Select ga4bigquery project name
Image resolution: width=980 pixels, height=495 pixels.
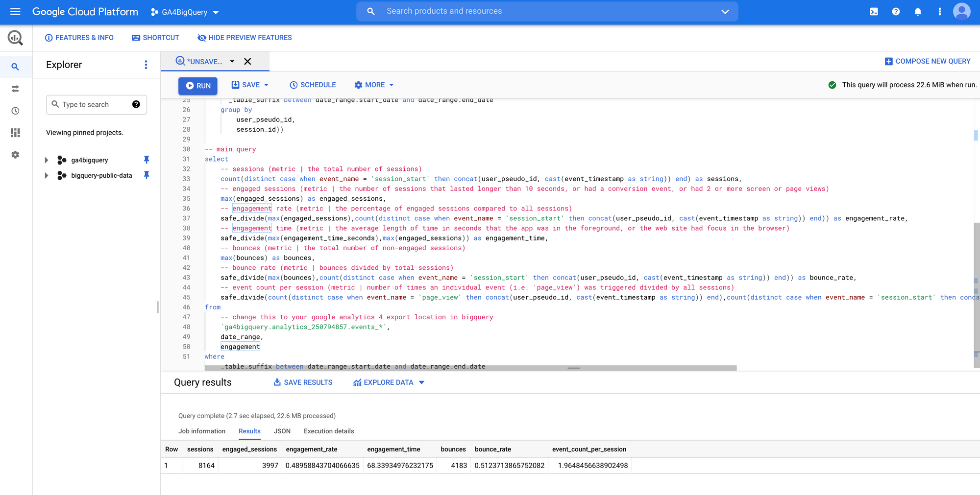(x=89, y=160)
